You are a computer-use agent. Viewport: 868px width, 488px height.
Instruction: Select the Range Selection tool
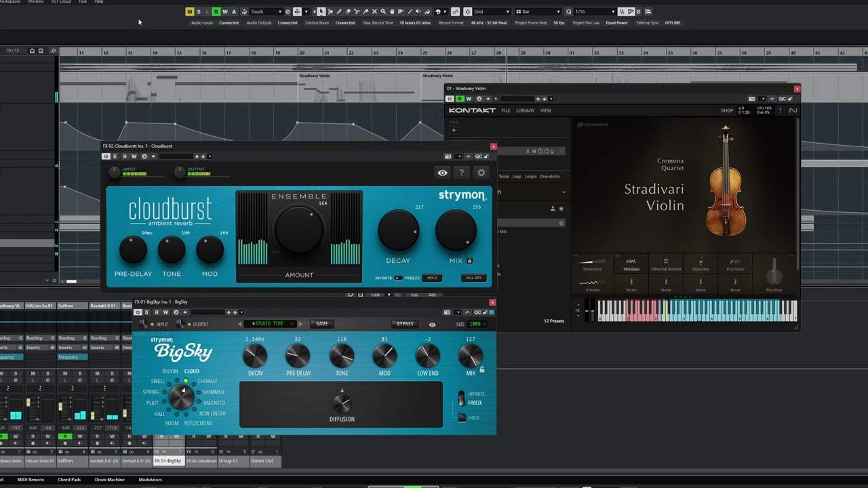[330, 12]
